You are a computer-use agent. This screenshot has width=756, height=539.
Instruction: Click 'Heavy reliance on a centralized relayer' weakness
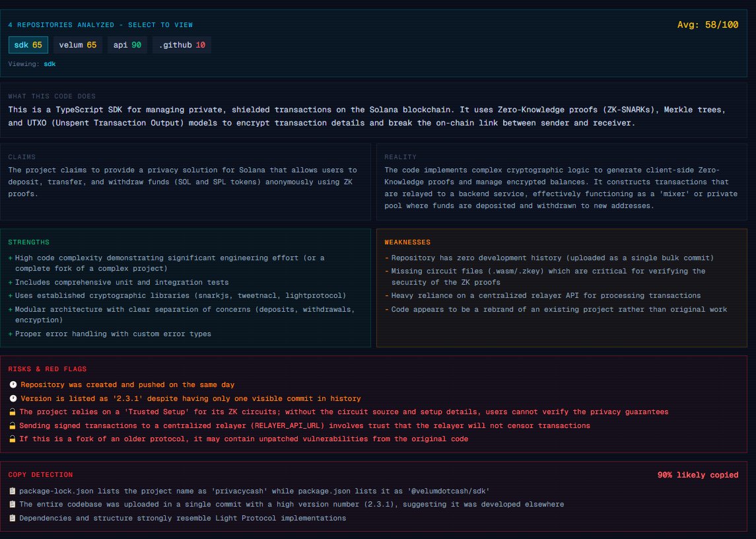pyautogui.click(x=546, y=296)
